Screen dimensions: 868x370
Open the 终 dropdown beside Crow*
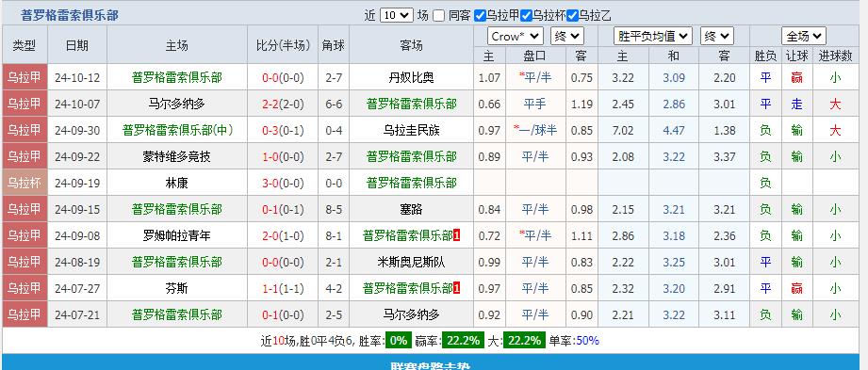566,37
